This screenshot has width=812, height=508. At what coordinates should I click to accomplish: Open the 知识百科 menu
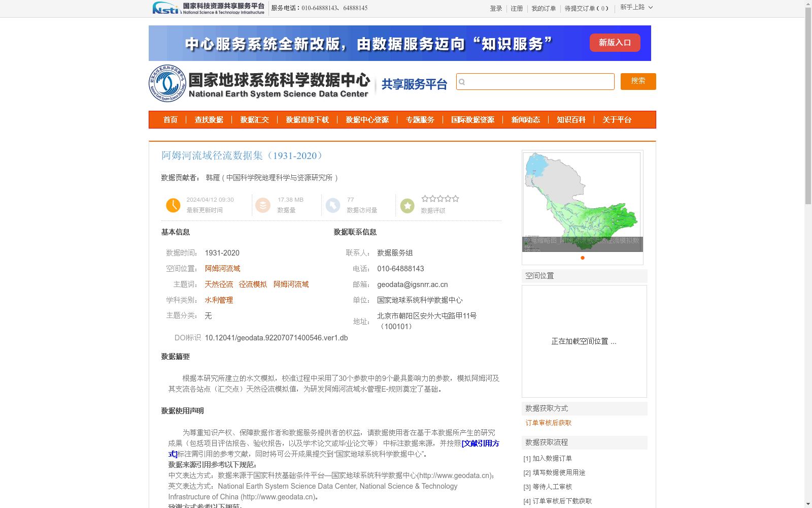571,120
